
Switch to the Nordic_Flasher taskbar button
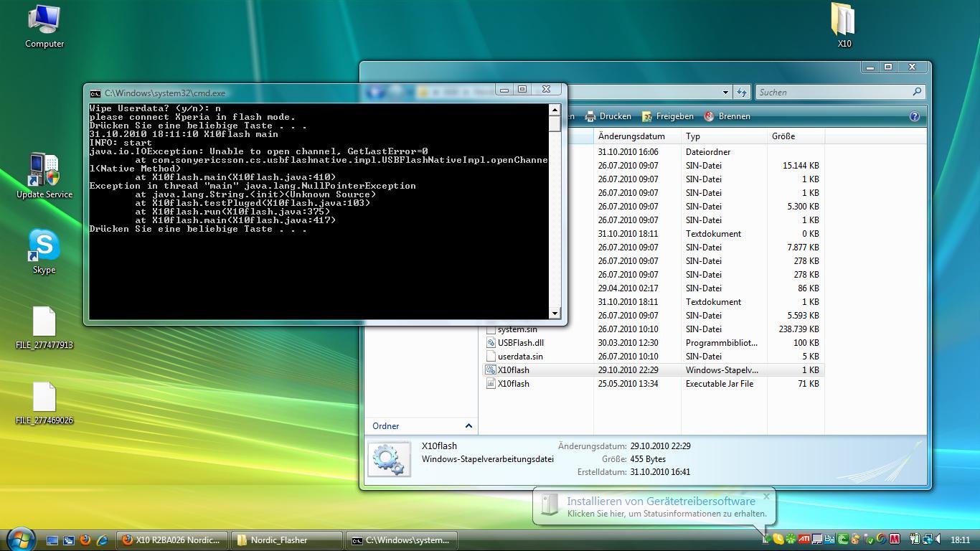[x=288, y=540]
